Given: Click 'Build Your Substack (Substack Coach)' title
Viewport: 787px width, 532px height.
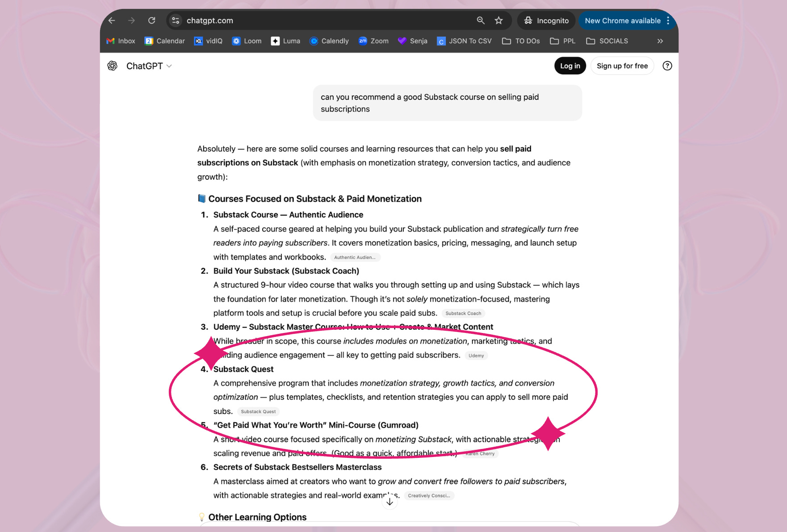Looking at the screenshot, I should point(286,271).
